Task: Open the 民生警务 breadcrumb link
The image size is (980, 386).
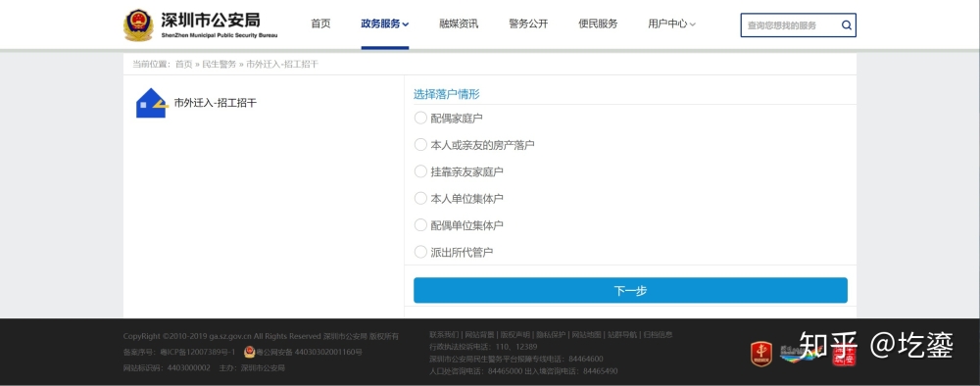Action: click(x=220, y=65)
